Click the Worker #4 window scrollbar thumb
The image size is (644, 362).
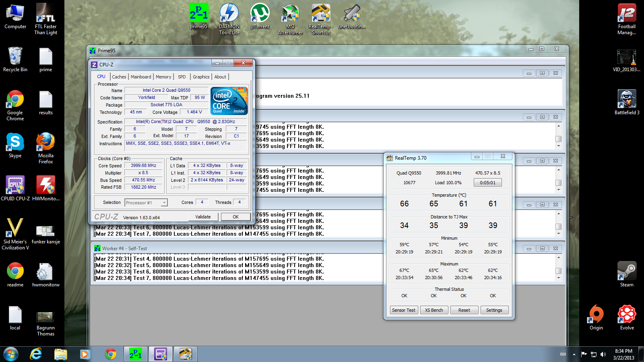click(x=558, y=271)
